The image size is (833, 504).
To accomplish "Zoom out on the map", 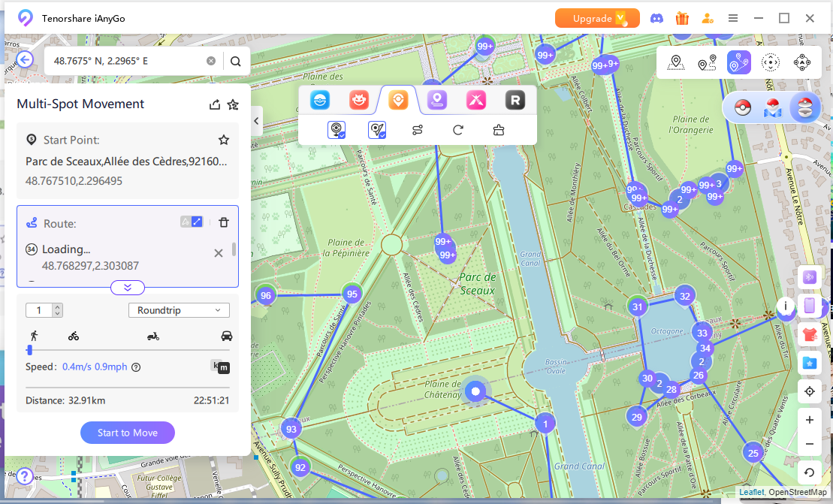I will pos(810,444).
